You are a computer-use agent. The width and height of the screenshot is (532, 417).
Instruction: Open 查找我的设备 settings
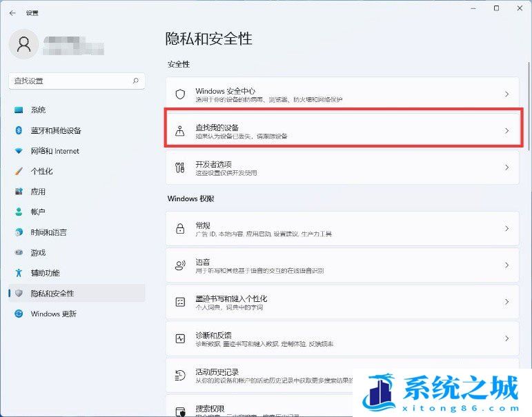pos(343,131)
